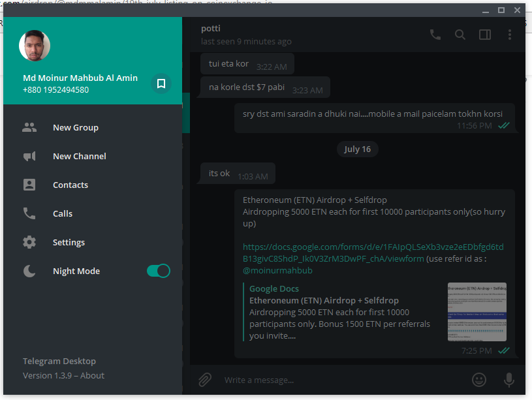Click the About link next to the version
The image size is (532, 400).
tap(92, 376)
